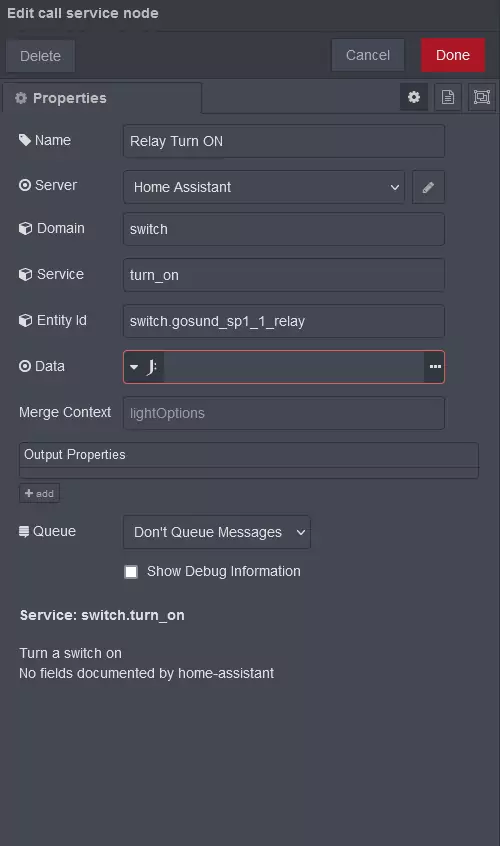Open Data expanded editor ellipsis button
The width and height of the screenshot is (500, 846).
(x=435, y=367)
